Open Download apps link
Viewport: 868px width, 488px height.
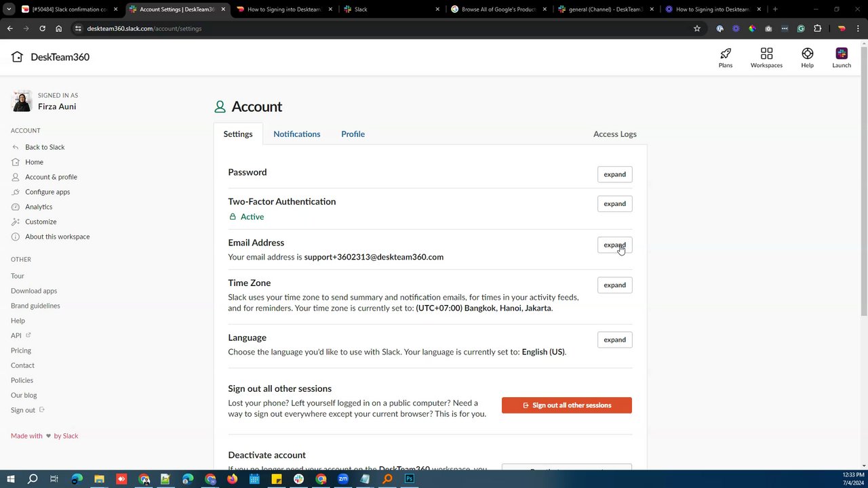click(x=34, y=291)
